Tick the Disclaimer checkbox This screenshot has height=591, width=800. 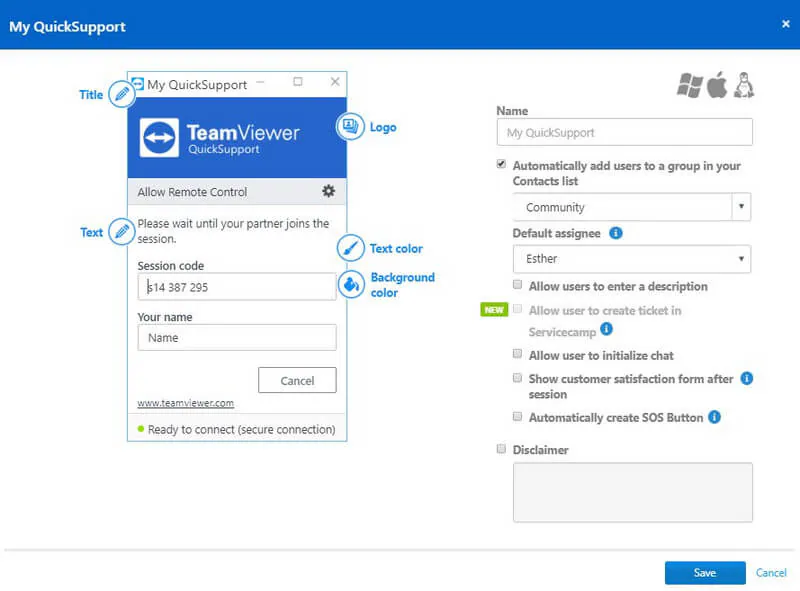[501, 449]
